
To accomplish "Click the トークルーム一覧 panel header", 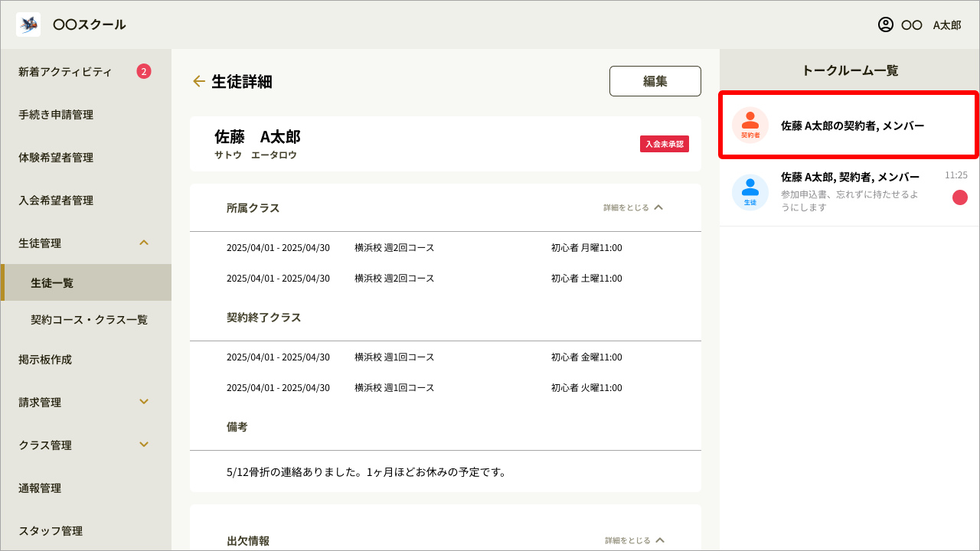I will pyautogui.click(x=850, y=70).
